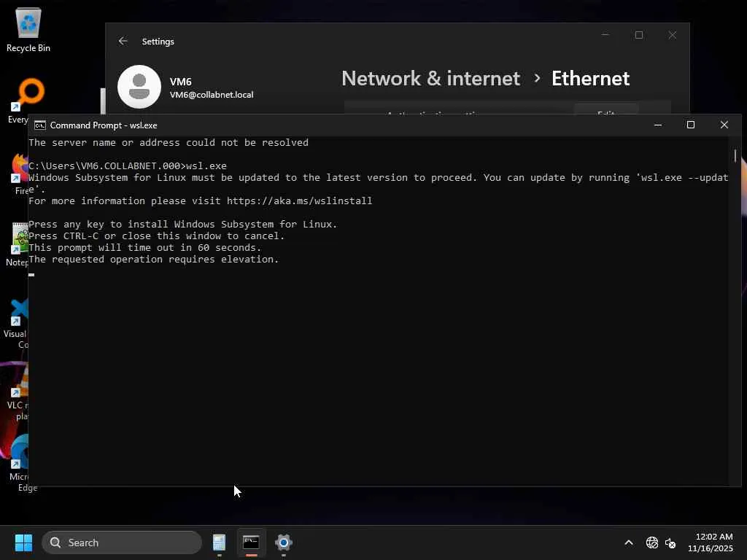Switch to Settings gear on taskbar
Image resolution: width=747 pixels, height=560 pixels.
284,542
